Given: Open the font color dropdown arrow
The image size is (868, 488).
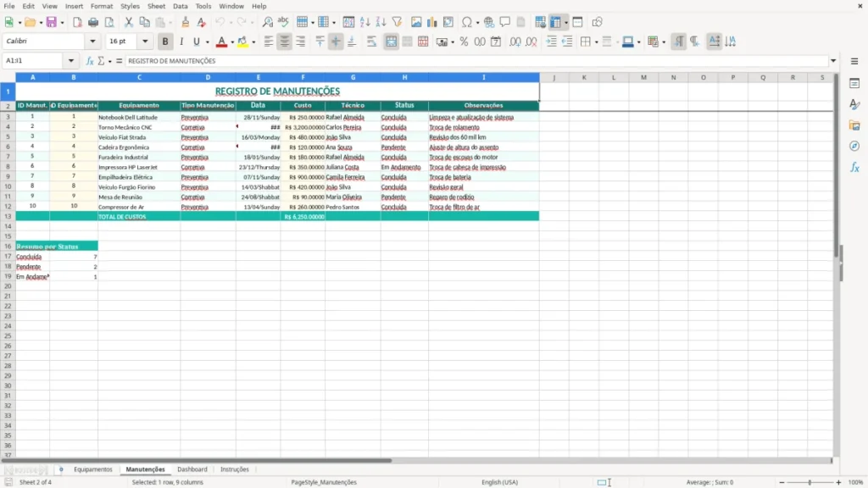Looking at the screenshot, I should tap(232, 42).
